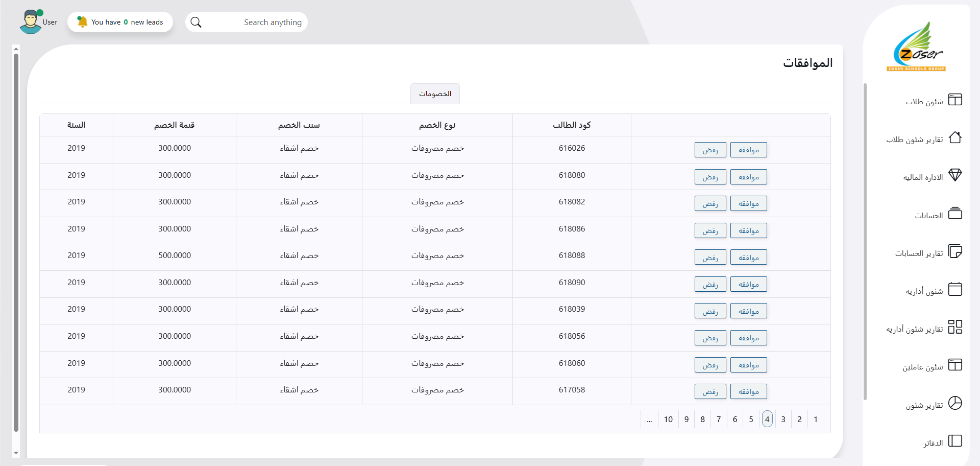Screen dimensions: 980x466
Task: Click the accounts reports icon
Action: [954, 251]
